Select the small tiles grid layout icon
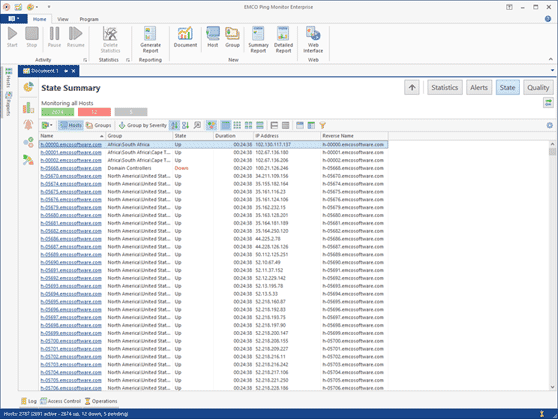The image size is (558, 419). click(237, 125)
